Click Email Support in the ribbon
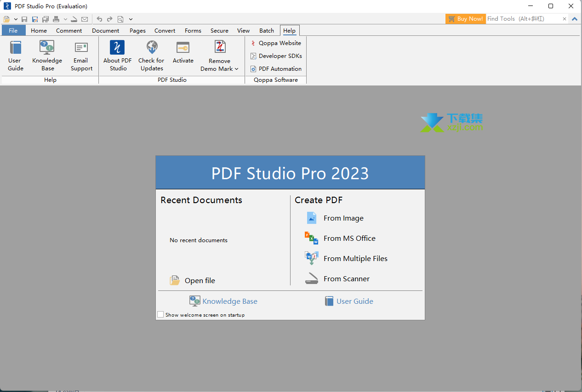 pos(81,56)
